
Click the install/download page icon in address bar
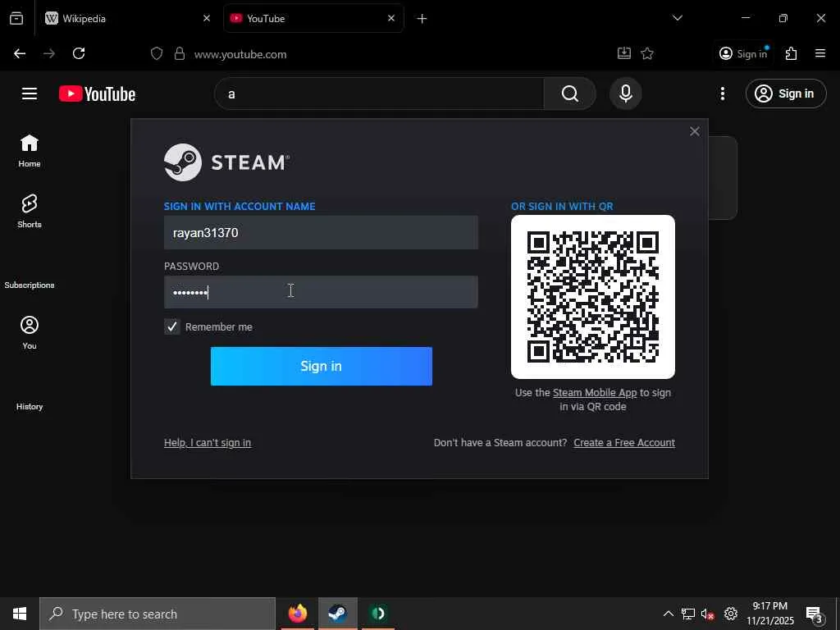coord(624,53)
